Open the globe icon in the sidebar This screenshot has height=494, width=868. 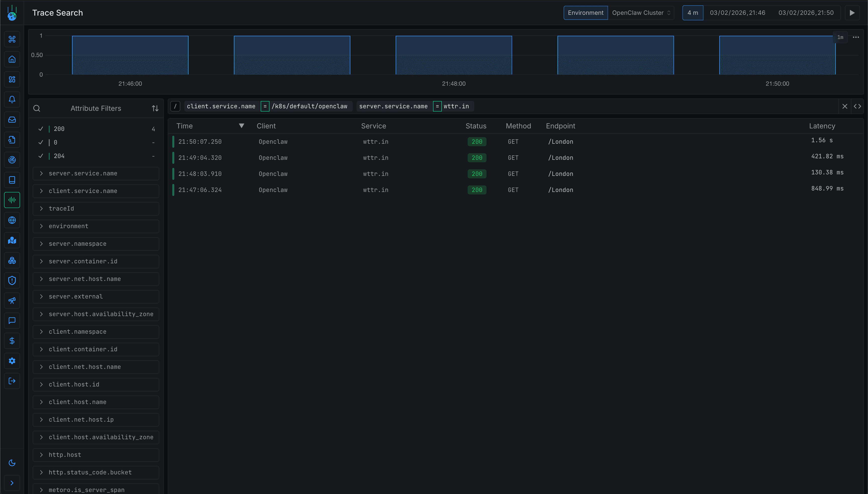click(x=12, y=220)
